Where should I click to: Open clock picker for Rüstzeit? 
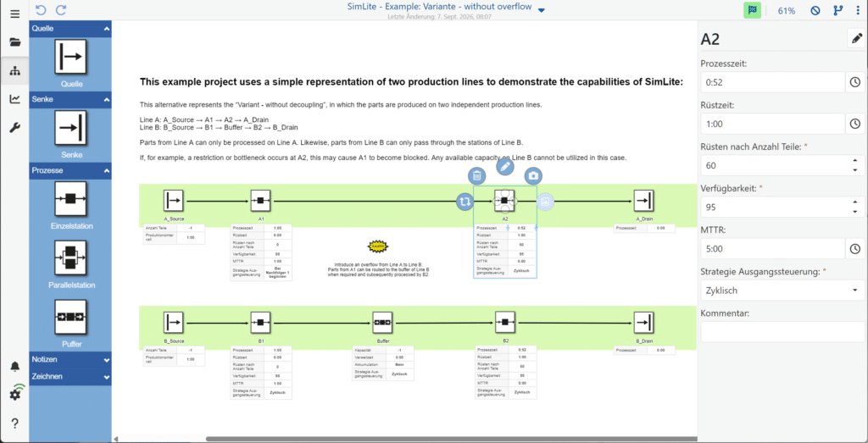tap(855, 124)
